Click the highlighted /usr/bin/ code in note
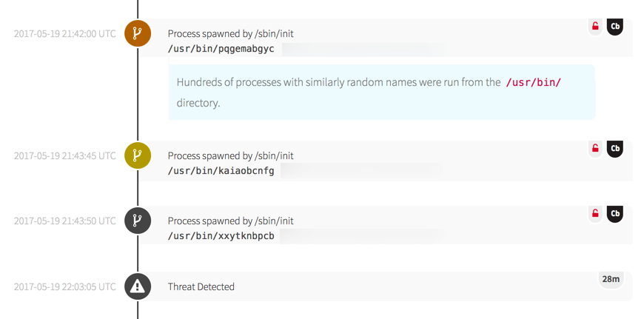Image resolution: width=644 pixels, height=319 pixels. coord(533,82)
